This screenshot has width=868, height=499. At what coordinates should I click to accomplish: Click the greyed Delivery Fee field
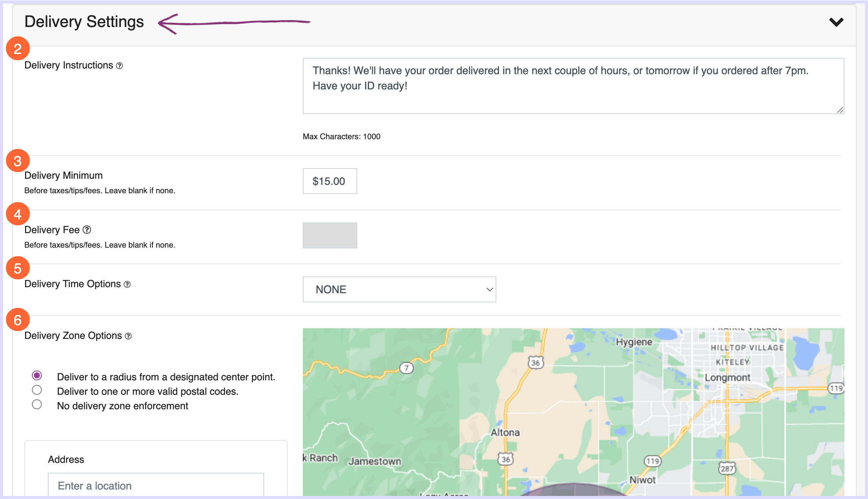[x=330, y=235]
